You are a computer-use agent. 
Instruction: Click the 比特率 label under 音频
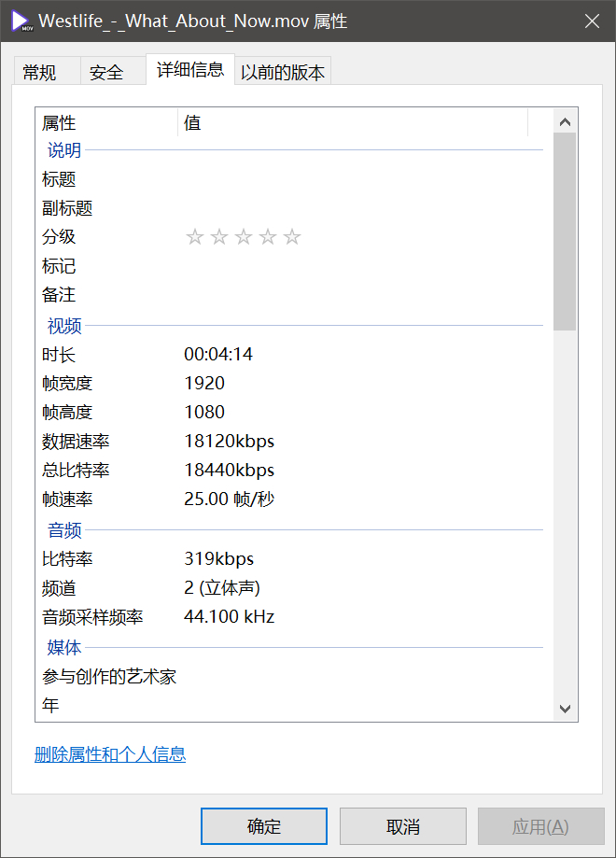click(x=67, y=558)
